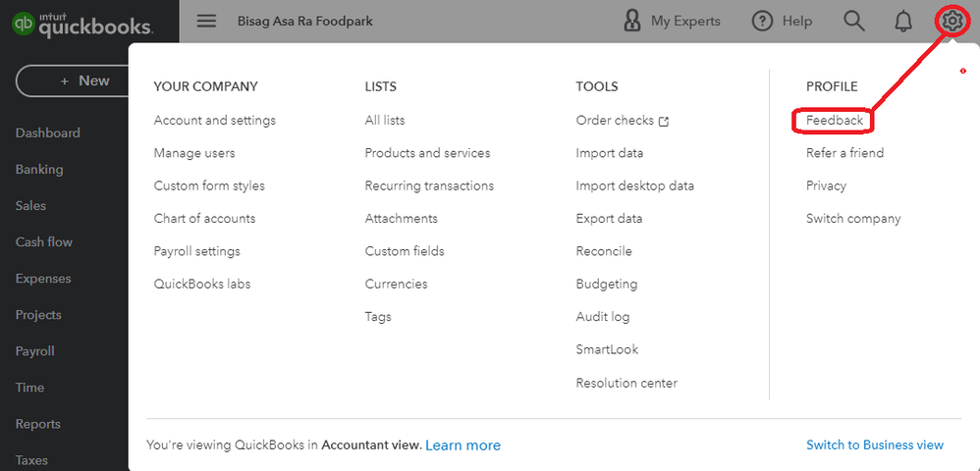Open the notifications bell
Viewport: 980px width, 471px height.
click(x=903, y=22)
